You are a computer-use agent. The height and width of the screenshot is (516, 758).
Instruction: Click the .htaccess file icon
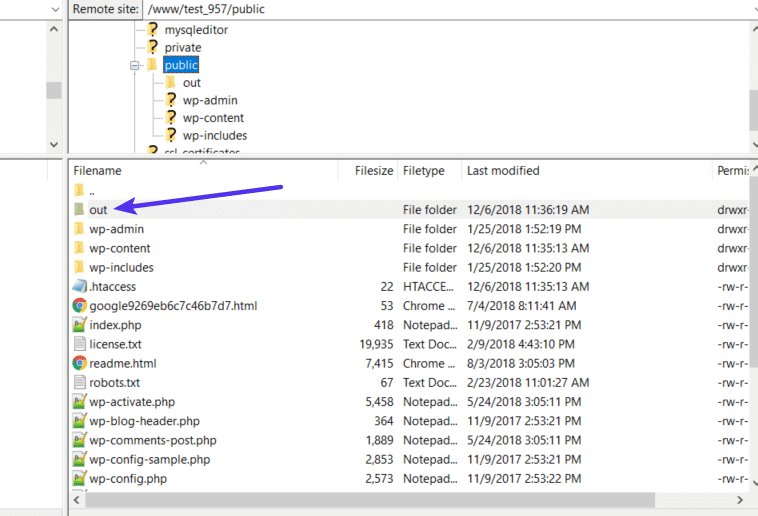coord(79,287)
